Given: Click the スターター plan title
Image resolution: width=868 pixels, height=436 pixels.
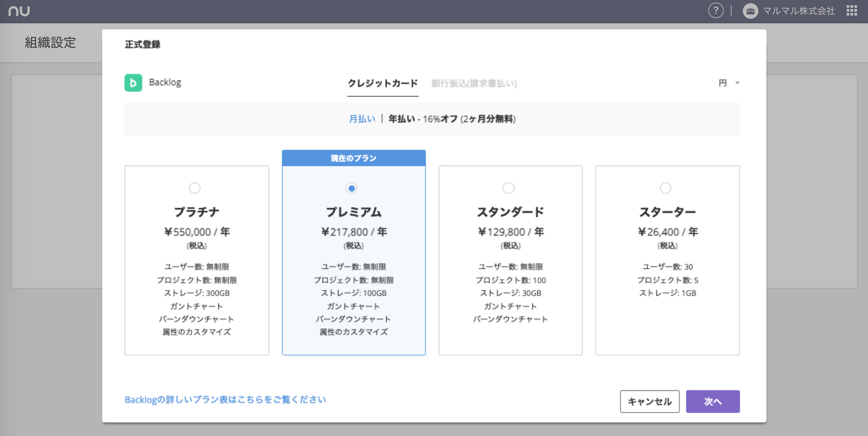Looking at the screenshot, I should click(667, 212).
